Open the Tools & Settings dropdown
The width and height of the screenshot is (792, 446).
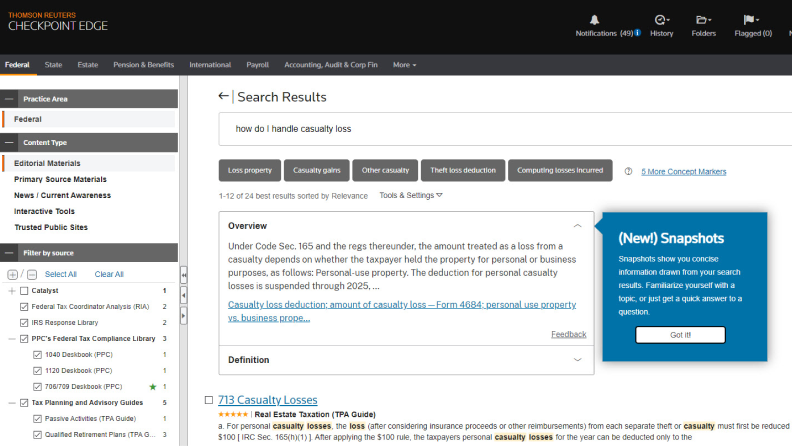(x=410, y=195)
